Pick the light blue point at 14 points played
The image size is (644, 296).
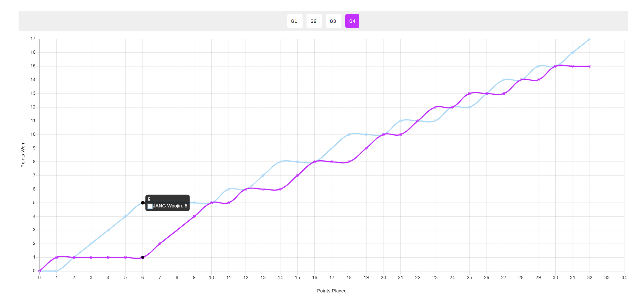pyautogui.click(x=280, y=162)
